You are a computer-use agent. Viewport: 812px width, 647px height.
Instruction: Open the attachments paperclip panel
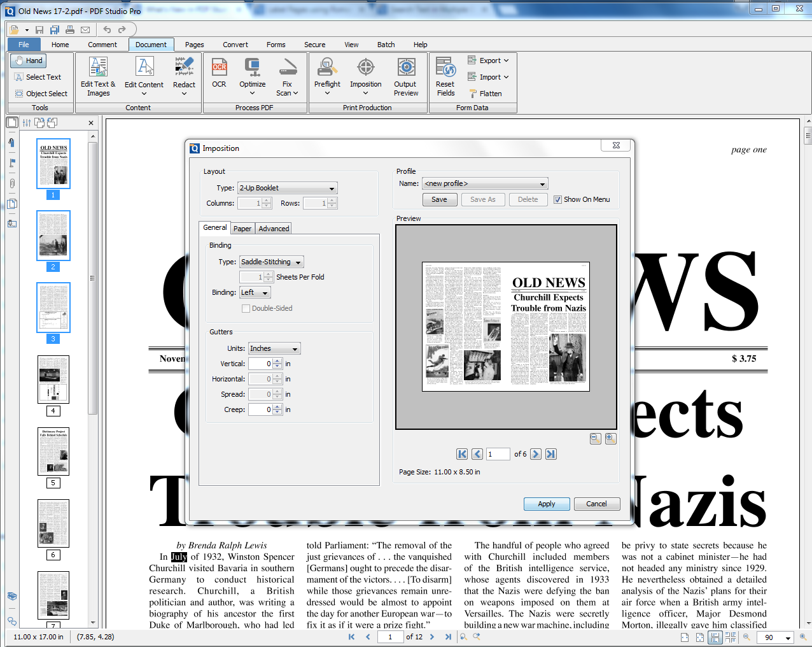pos(12,183)
